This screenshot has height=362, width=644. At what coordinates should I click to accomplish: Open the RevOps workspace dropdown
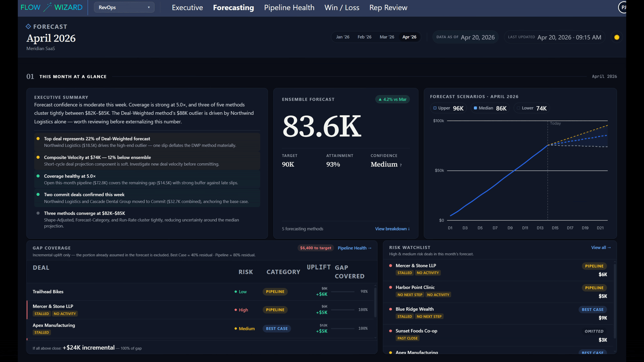[124, 7]
